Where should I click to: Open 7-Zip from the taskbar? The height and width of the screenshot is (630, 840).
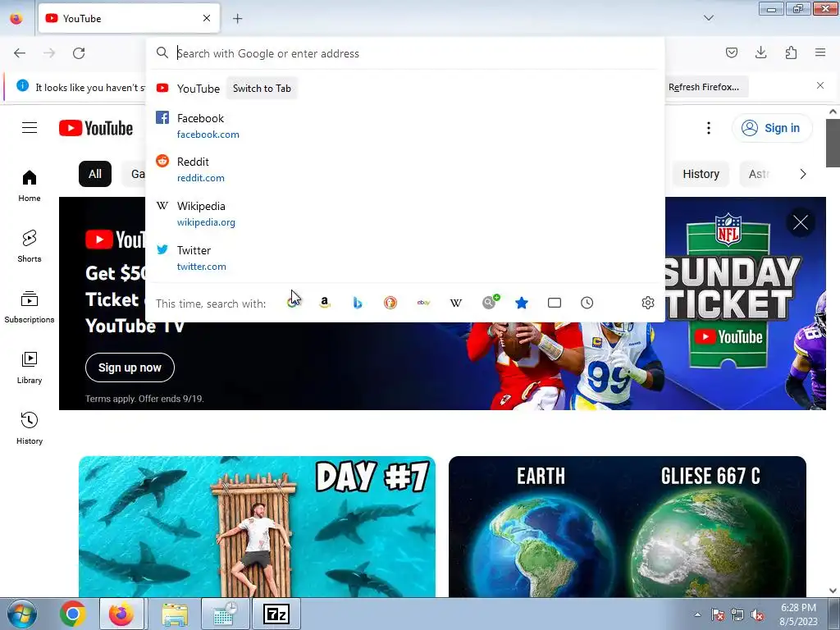[x=276, y=614]
